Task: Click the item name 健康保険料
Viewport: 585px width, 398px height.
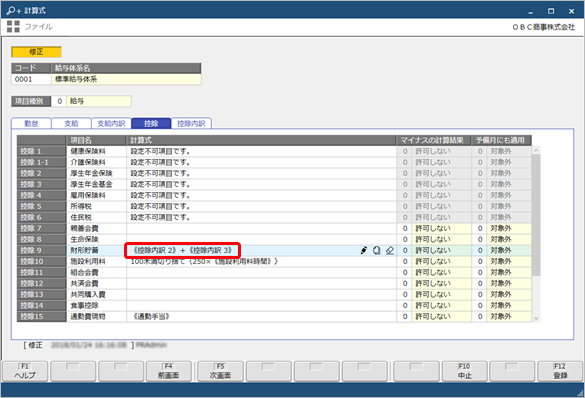Action: point(96,151)
